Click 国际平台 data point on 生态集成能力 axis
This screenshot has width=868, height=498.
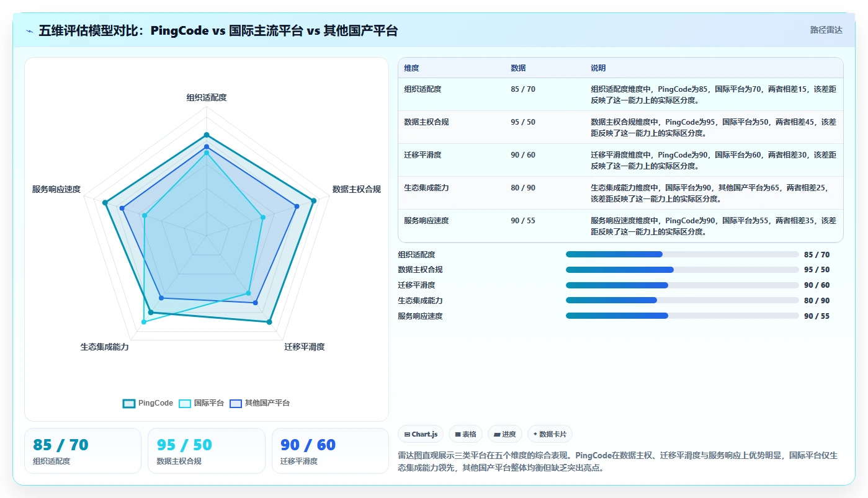pyautogui.click(x=144, y=322)
